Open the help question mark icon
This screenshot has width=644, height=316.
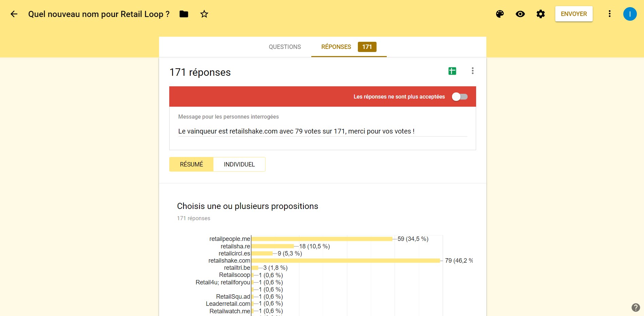(636, 308)
